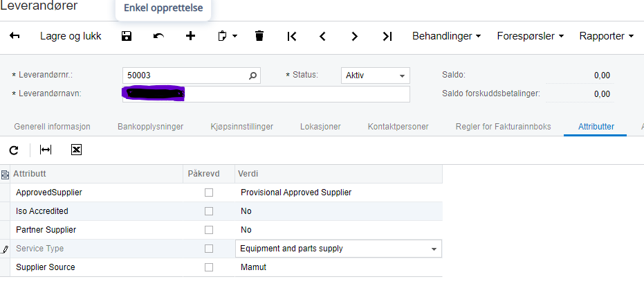Select the Iso Accredited attribute cell
Screen dimensions: 644x295
[97, 211]
